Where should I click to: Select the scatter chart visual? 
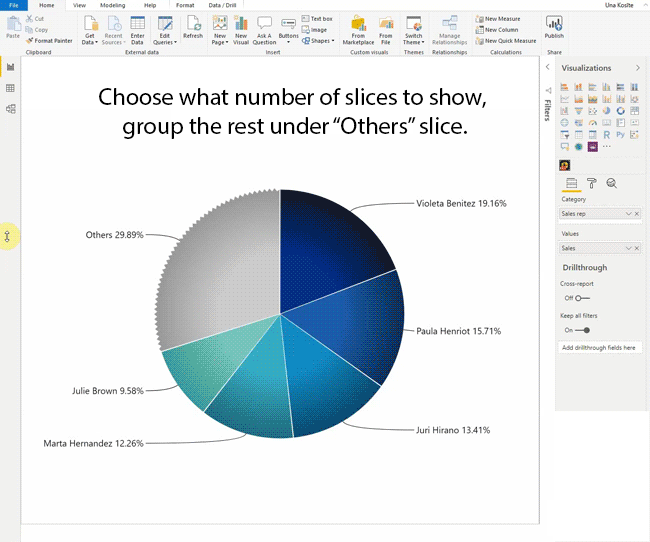tap(592, 111)
